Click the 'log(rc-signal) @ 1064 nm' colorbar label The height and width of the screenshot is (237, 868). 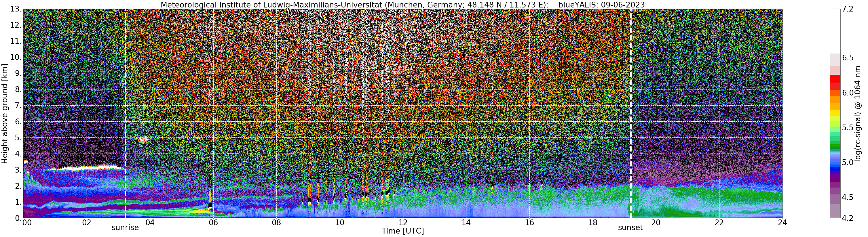(x=858, y=113)
